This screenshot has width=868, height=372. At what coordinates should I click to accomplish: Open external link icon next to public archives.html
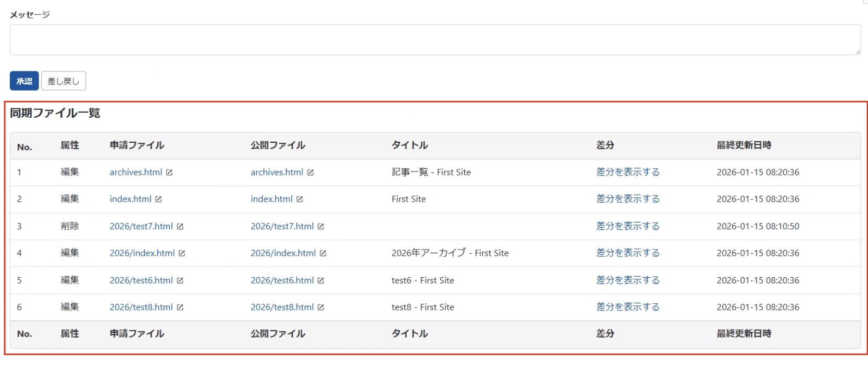(311, 172)
